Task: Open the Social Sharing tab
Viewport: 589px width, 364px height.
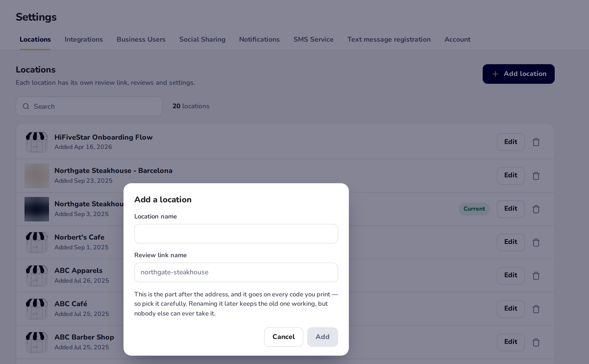Action: coord(202,39)
